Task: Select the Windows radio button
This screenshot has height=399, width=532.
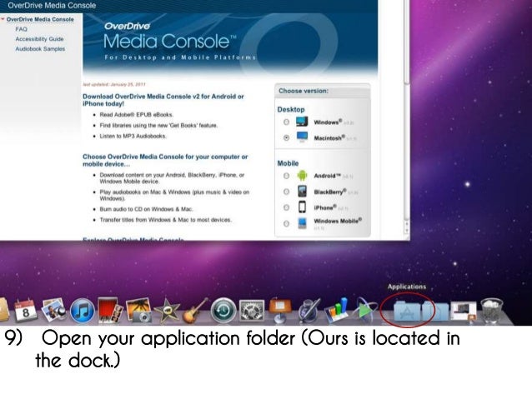Action: [x=286, y=122]
